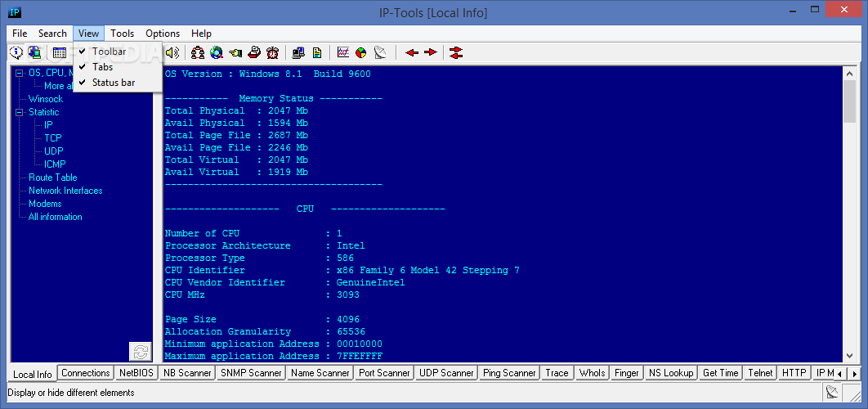Click the refresh button in tree panel
868x409 pixels.
click(x=141, y=352)
